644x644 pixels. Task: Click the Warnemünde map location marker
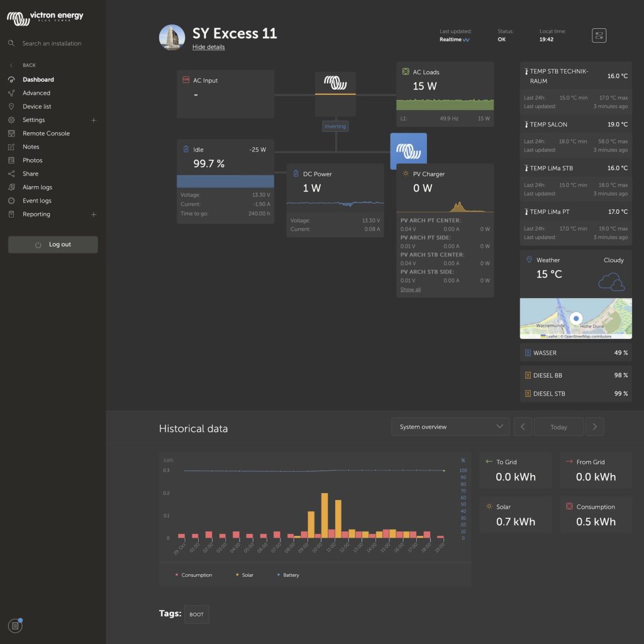[x=576, y=318]
